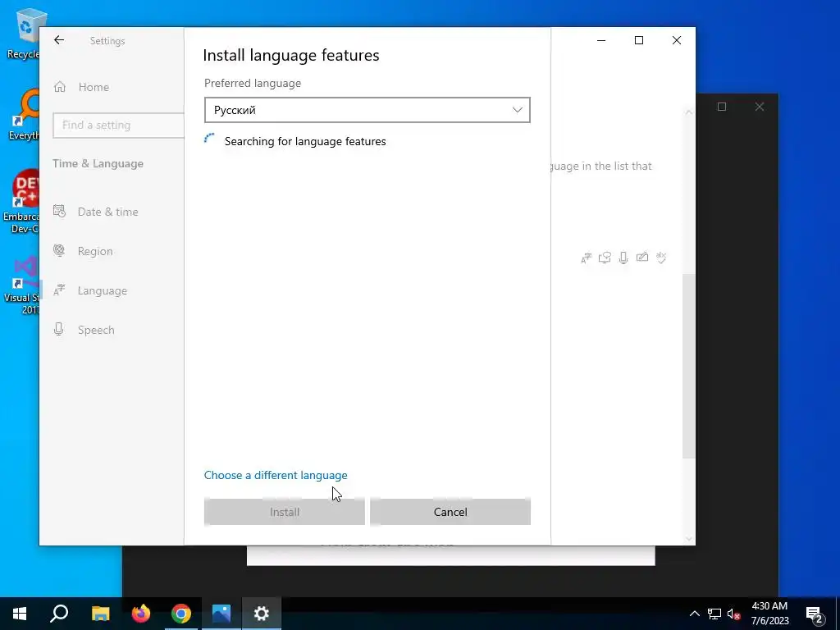Click the Install language features heading
840x630 pixels.
[291, 55]
